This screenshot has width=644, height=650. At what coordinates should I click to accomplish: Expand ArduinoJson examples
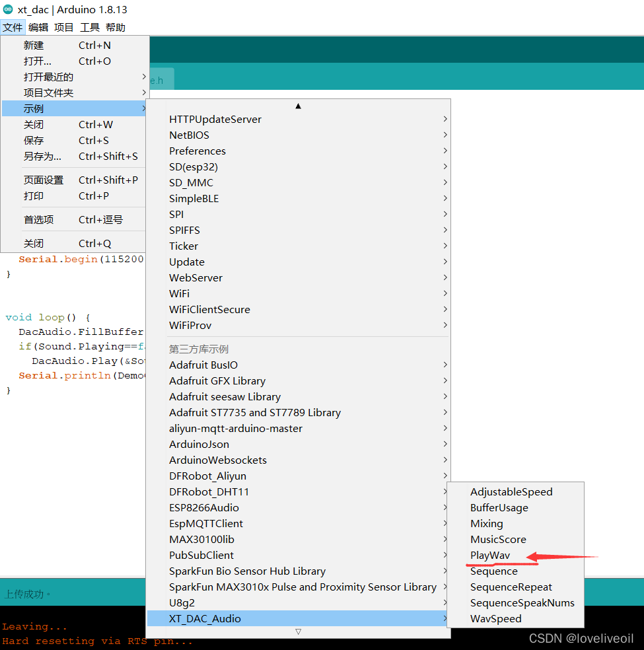tap(299, 444)
